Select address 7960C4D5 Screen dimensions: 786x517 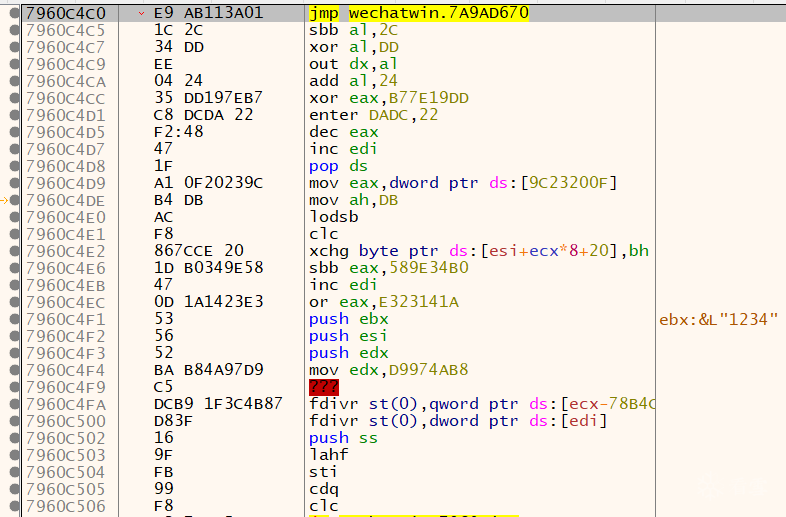pos(65,132)
